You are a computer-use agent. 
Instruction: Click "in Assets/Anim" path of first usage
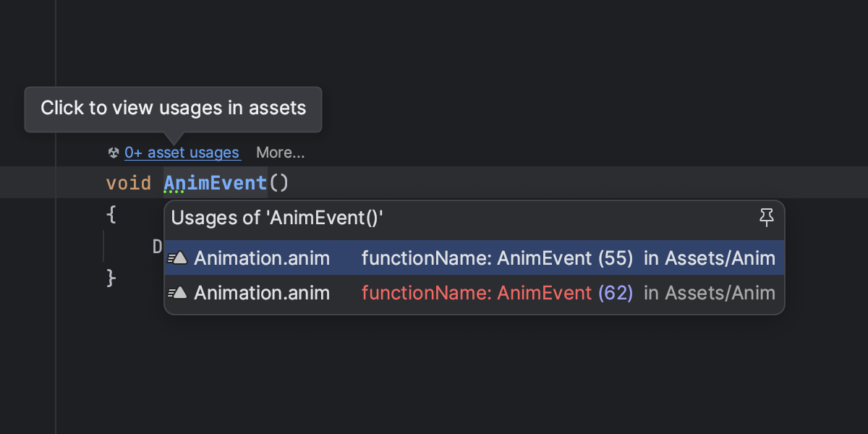(709, 258)
